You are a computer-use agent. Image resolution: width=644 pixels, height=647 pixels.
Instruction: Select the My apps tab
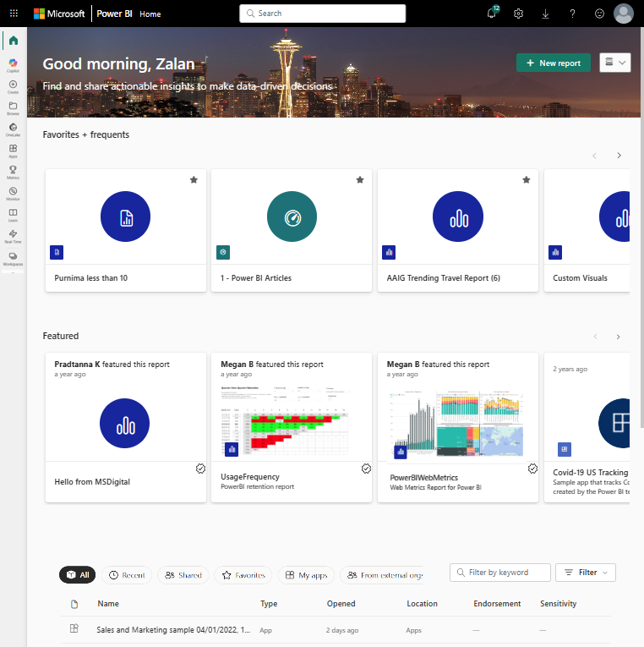click(308, 575)
